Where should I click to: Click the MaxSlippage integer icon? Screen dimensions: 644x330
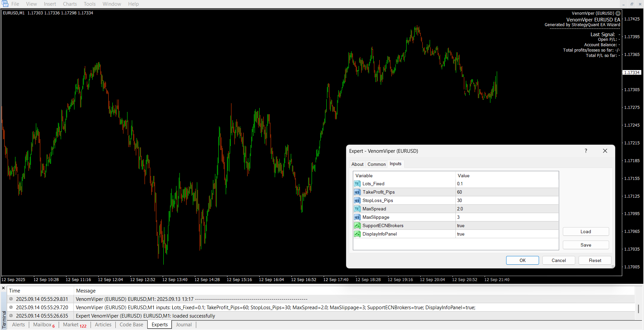357,217
